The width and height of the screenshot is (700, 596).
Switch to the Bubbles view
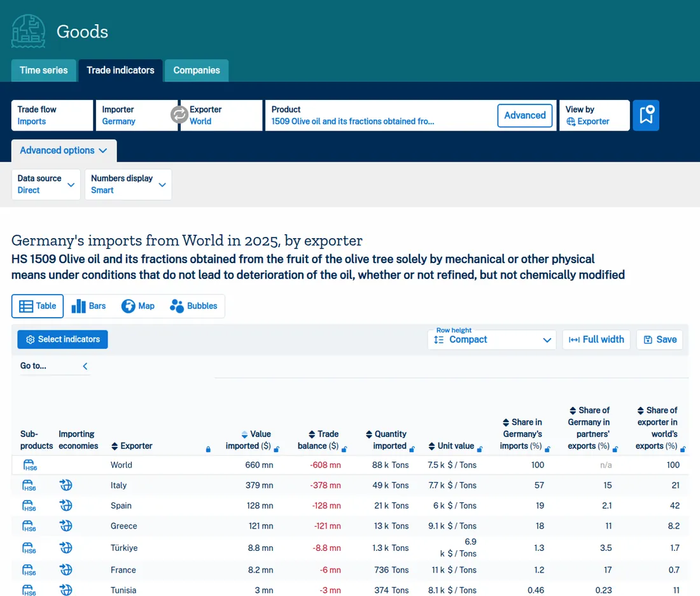(193, 306)
